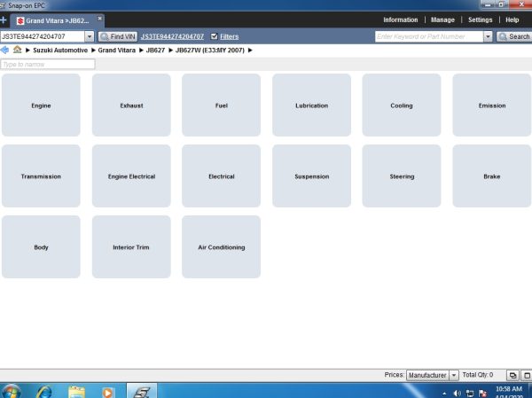Go back with the blue arrow icon
This screenshot has width=532, height=398.
click(4, 50)
